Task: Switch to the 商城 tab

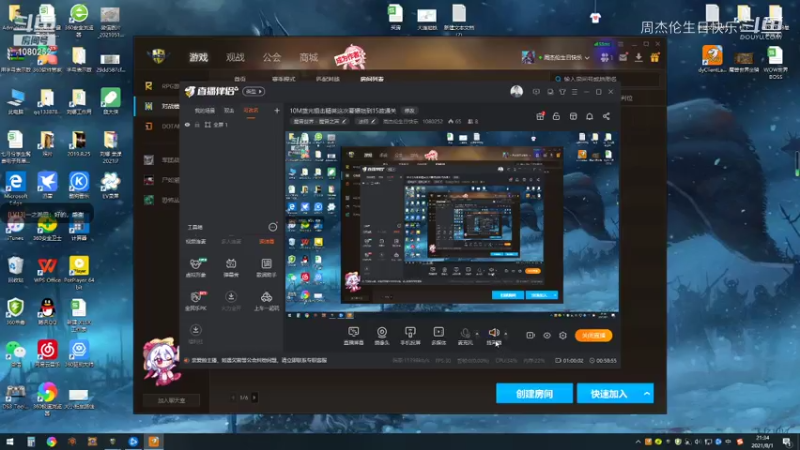Action: [309, 57]
